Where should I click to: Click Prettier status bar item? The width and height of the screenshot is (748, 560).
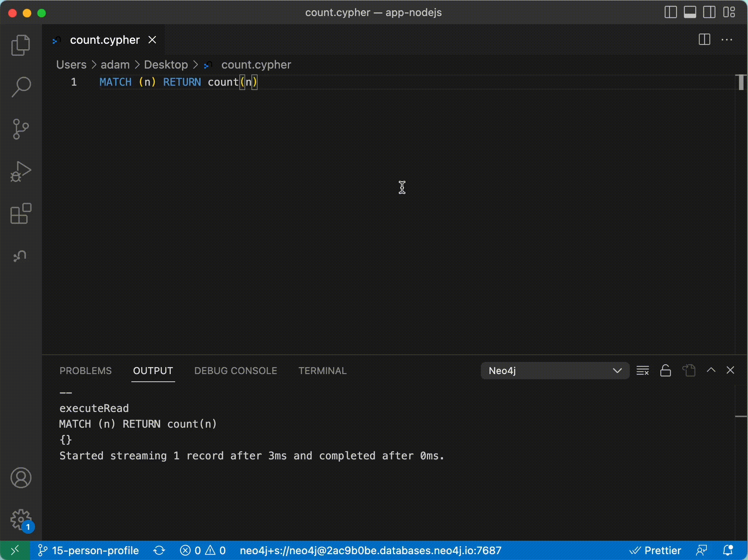655,550
